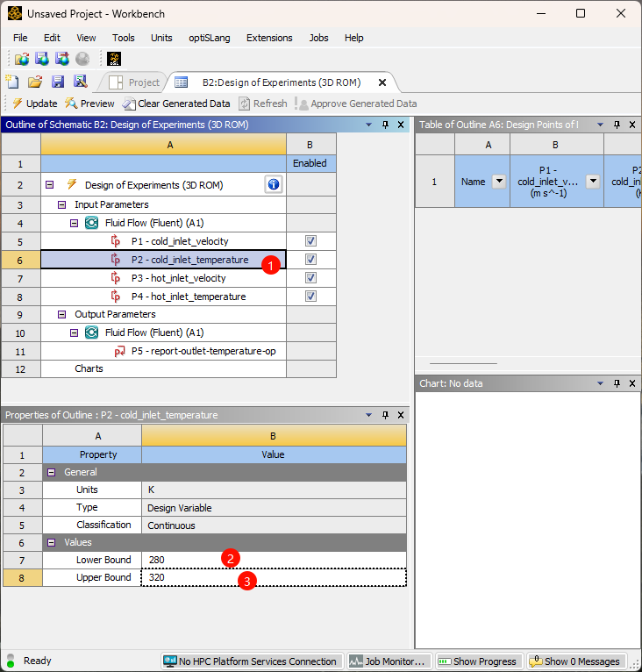The image size is (642, 672).
Task: Close the B2 Design of Experiments tab
Action: pos(382,82)
